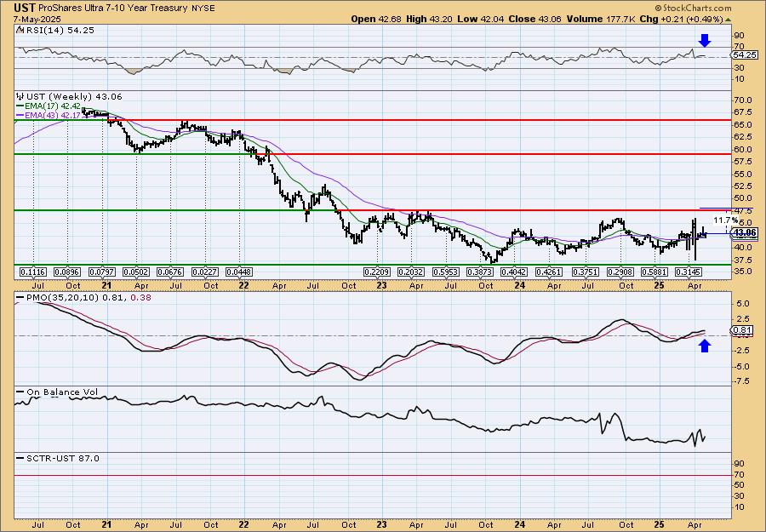Click the SCTR-UST 87.0 label
The height and width of the screenshot is (532, 766).
[x=62, y=458]
